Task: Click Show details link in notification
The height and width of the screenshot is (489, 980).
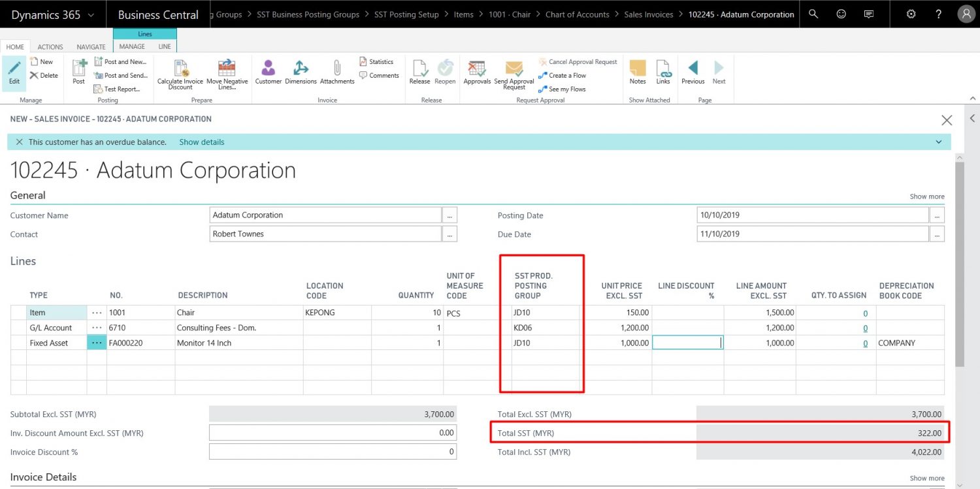Action: 202,142
